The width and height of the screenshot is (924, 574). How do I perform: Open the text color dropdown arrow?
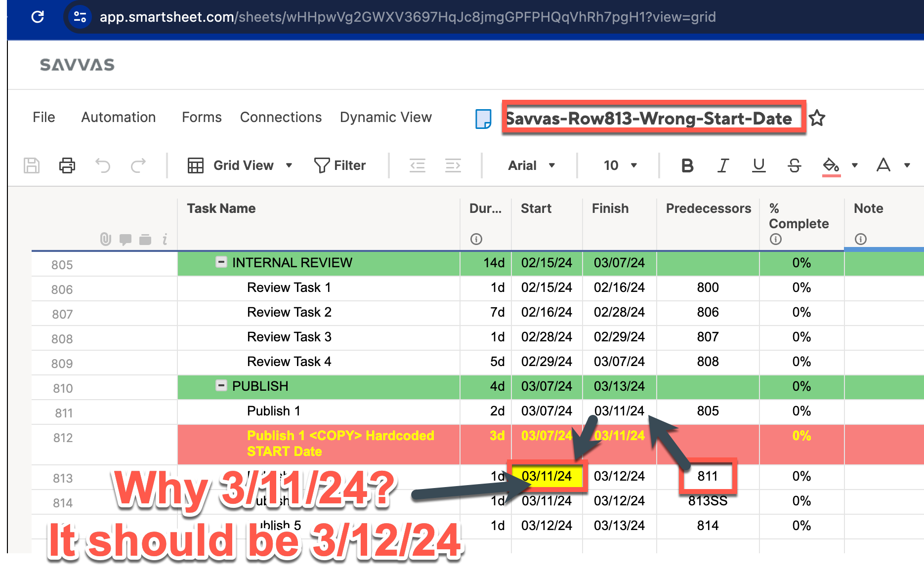click(x=907, y=165)
